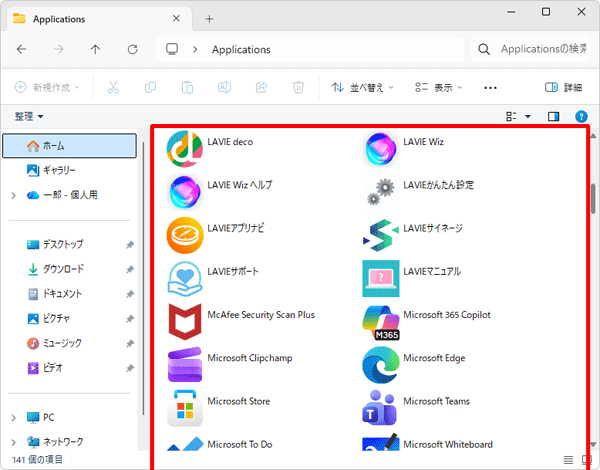Go forward with the right arrow

click(59, 49)
